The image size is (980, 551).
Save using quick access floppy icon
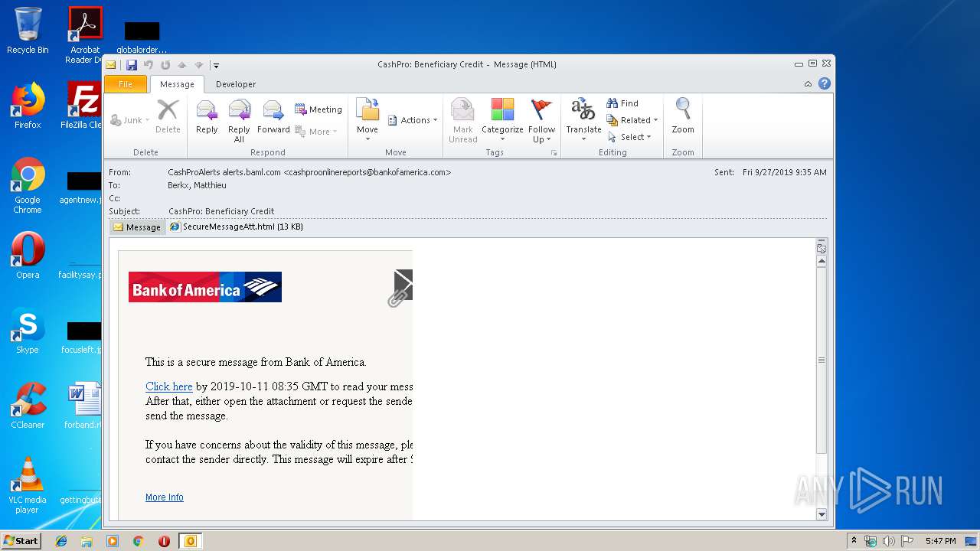tap(132, 65)
